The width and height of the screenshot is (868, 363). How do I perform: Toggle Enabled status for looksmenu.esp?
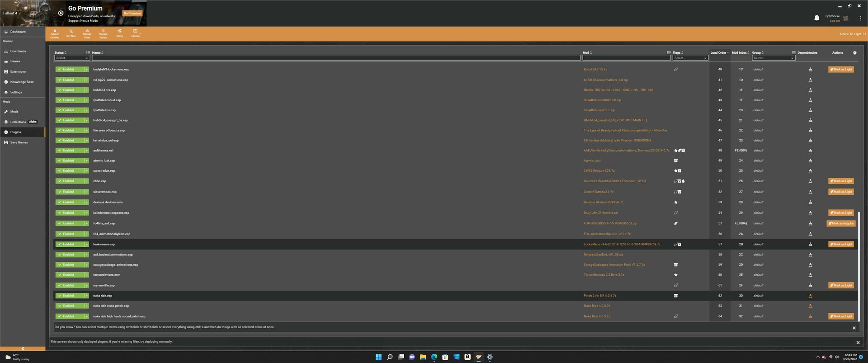70,244
